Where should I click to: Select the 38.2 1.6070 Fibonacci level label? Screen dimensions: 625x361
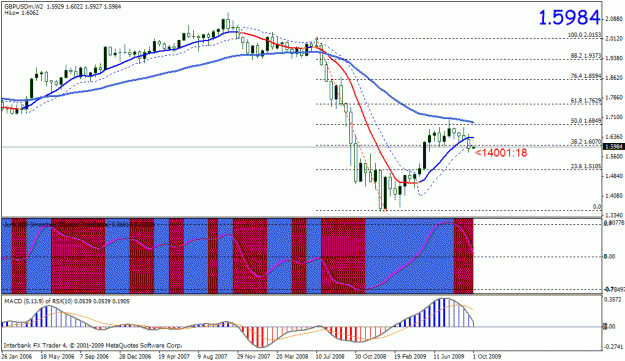point(586,141)
